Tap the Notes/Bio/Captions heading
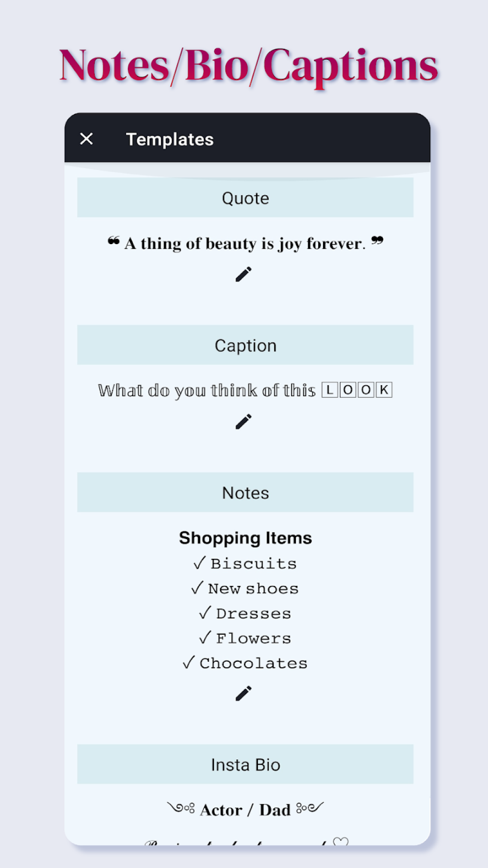Viewport: 488px width, 868px height. tap(249, 66)
